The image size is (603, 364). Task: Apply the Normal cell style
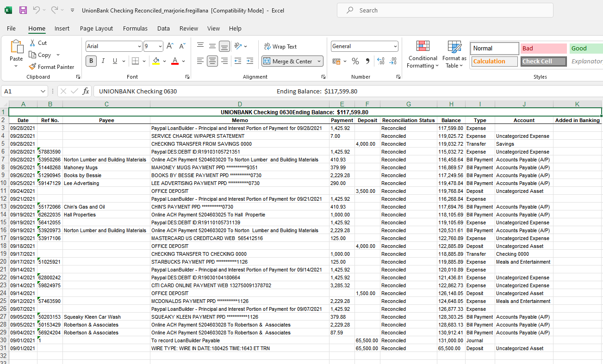click(495, 48)
